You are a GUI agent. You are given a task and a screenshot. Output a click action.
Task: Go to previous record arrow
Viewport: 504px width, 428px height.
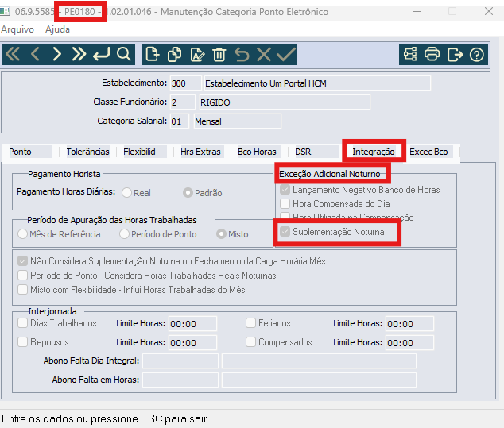35,54
